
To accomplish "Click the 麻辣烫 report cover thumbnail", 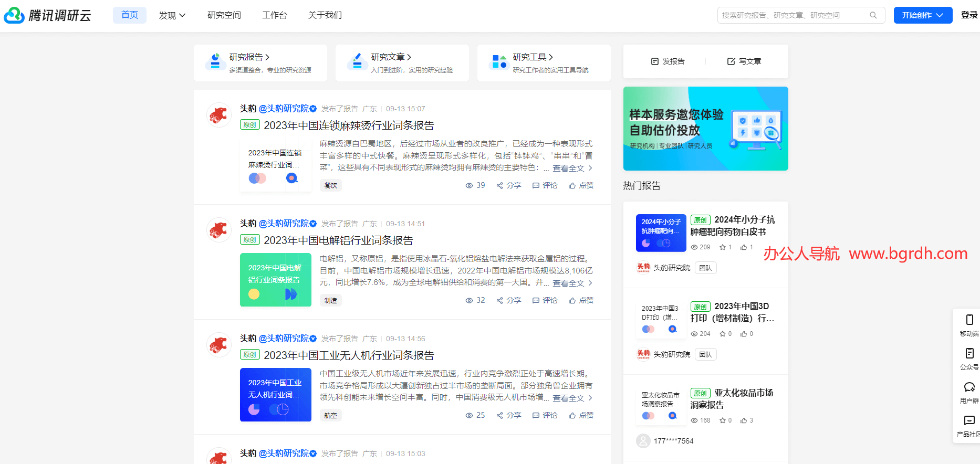I will coord(276,165).
